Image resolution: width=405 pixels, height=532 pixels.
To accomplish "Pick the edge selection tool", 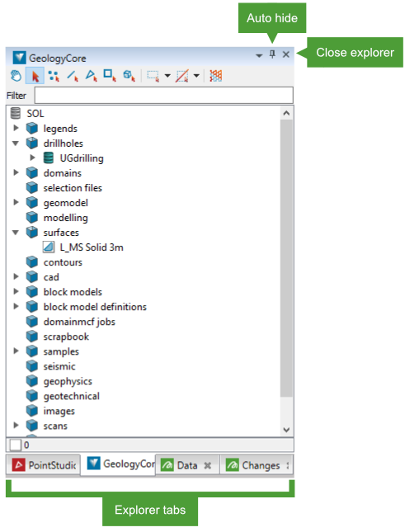I will click(73, 76).
